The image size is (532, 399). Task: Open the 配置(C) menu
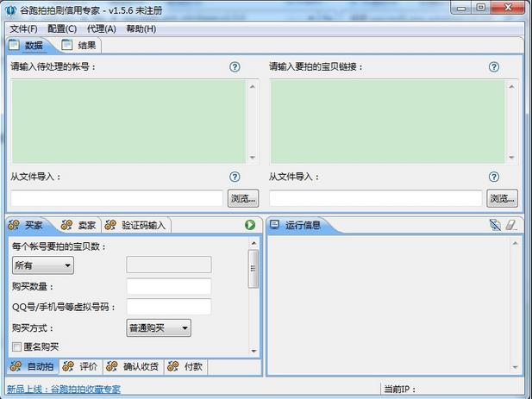62,28
